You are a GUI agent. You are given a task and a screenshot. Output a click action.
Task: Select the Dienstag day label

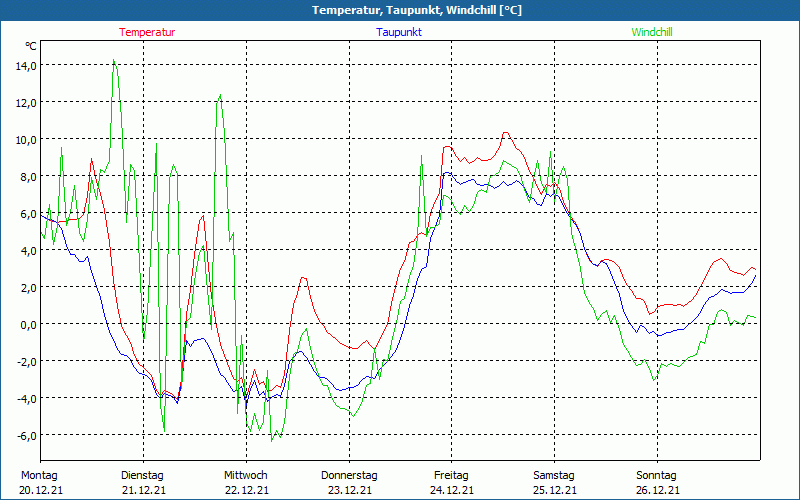(x=142, y=475)
